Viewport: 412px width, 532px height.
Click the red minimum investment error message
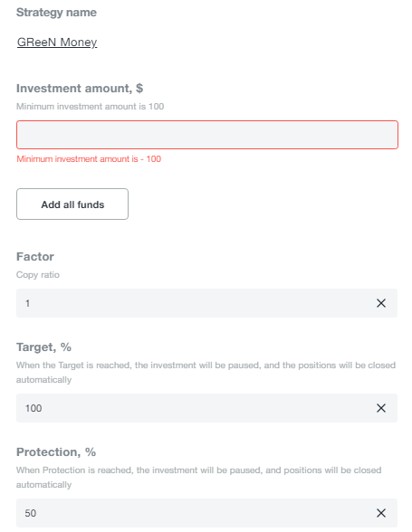pos(89,159)
